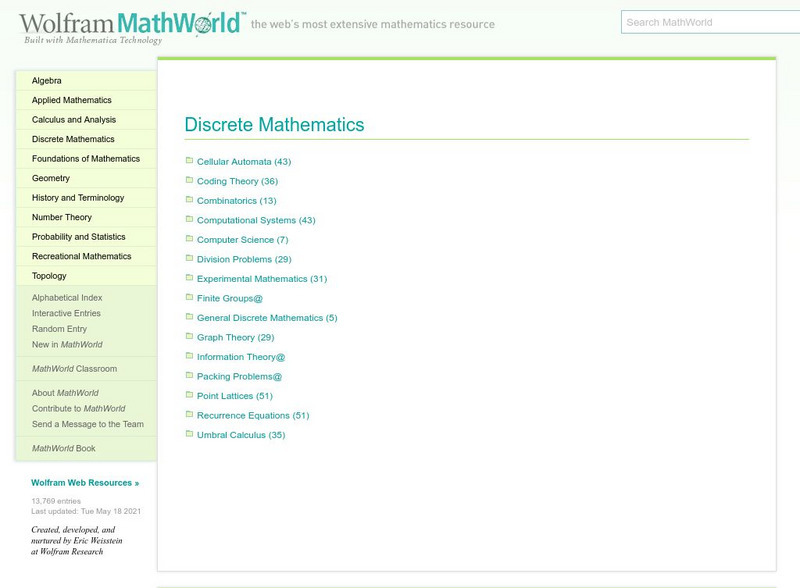Open Contribute to MathWorld link

[x=78, y=408]
